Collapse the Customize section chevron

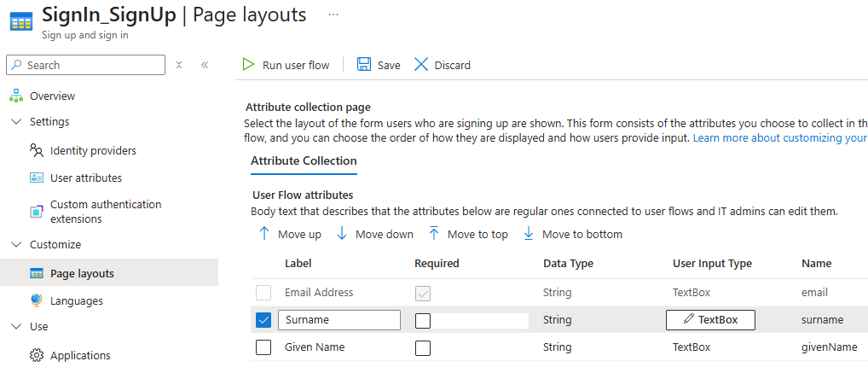pyautogui.click(x=16, y=244)
